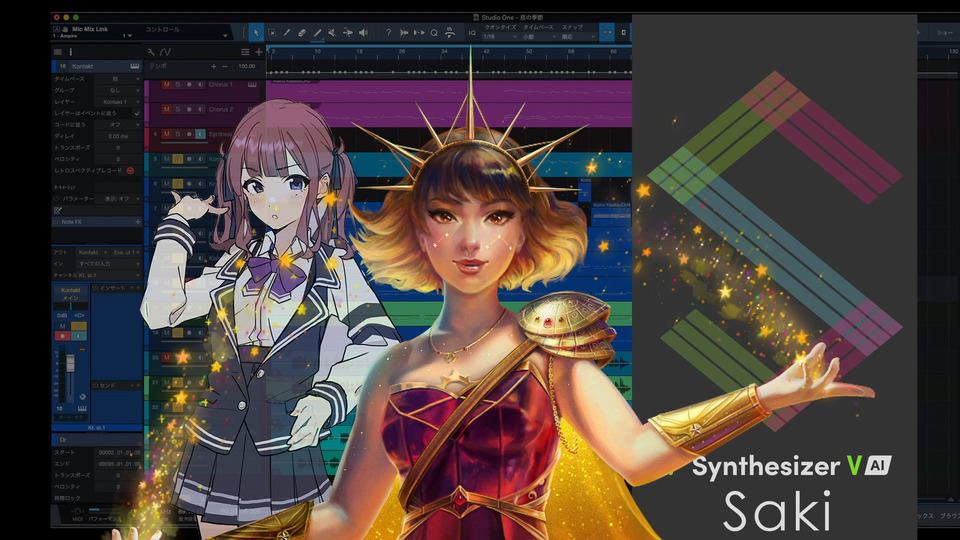Increase tempo track with plus
The image size is (960, 540).
[x=214, y=66]
